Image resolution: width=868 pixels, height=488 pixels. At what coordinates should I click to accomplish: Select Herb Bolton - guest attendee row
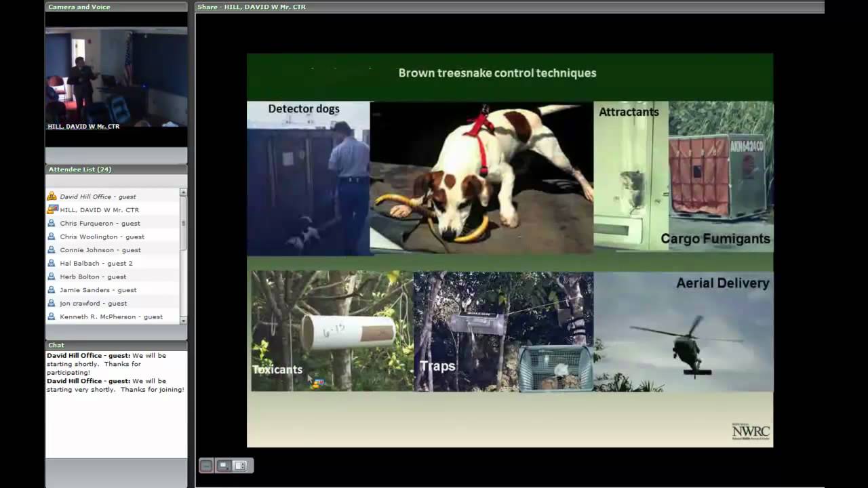113,277
